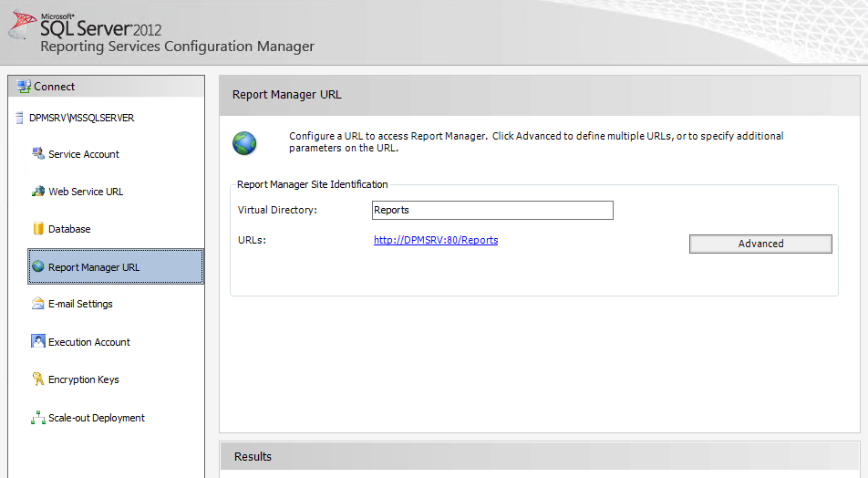Click the Reporting Services Configuration Manager title
Viewport: 868px width, 478px height.
pyautogui.click(x=177, y=47)
